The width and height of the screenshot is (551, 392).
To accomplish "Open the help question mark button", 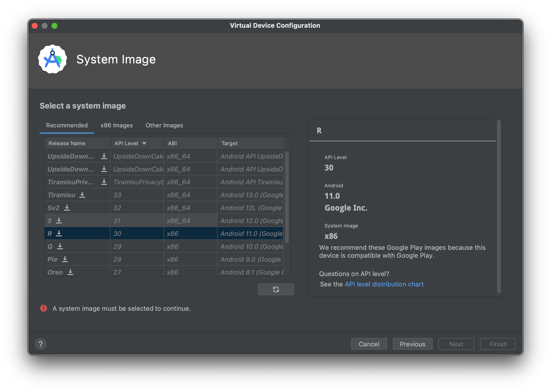I will pos(41,344).
